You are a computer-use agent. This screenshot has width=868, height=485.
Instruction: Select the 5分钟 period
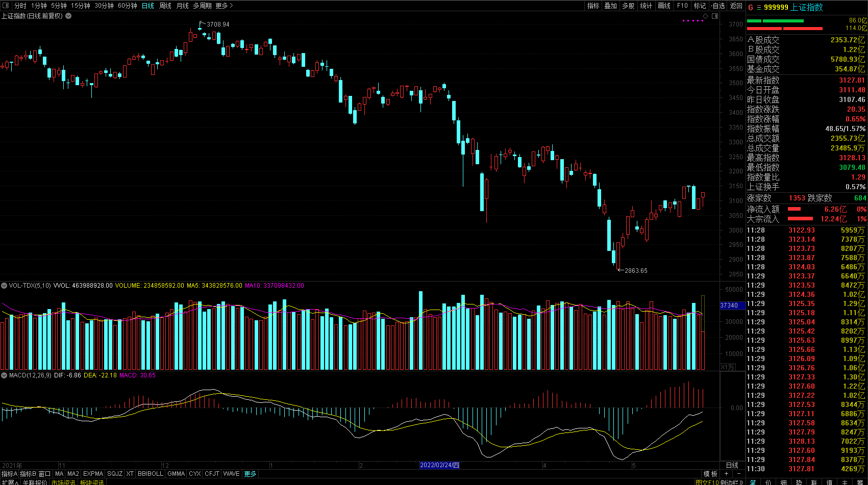pyautogui.click(x=59, y=6)
